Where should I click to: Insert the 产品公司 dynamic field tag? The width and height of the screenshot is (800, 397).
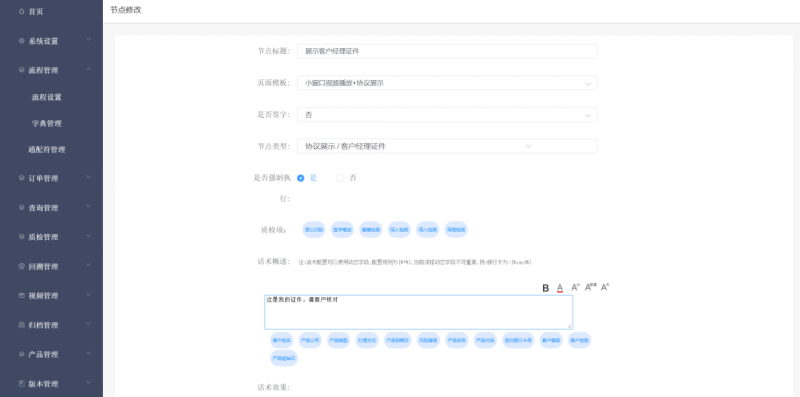[310, 340]
